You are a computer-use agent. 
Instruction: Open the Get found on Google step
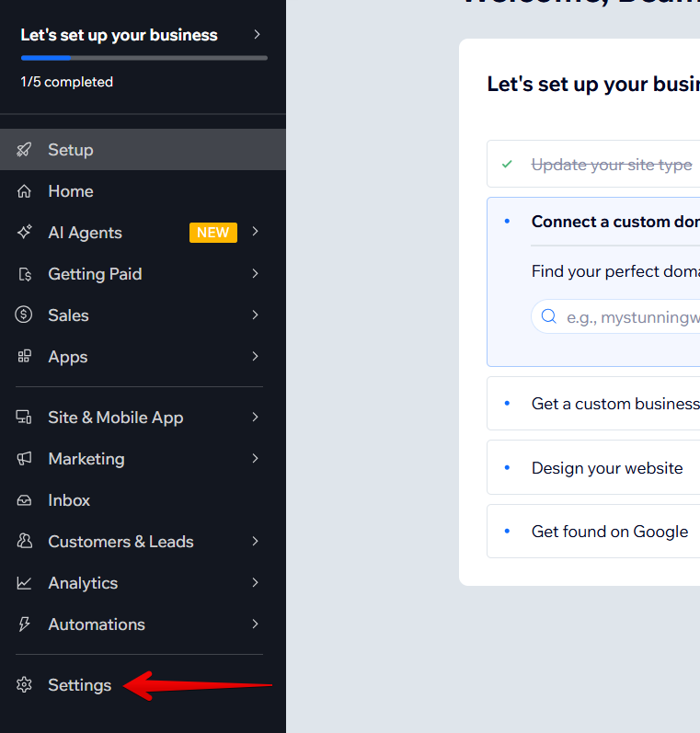click(x=609, y=532)
